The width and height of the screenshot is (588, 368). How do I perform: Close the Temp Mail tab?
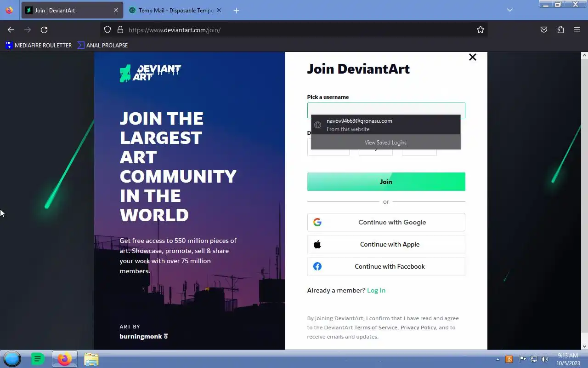[x=219, y=10]
